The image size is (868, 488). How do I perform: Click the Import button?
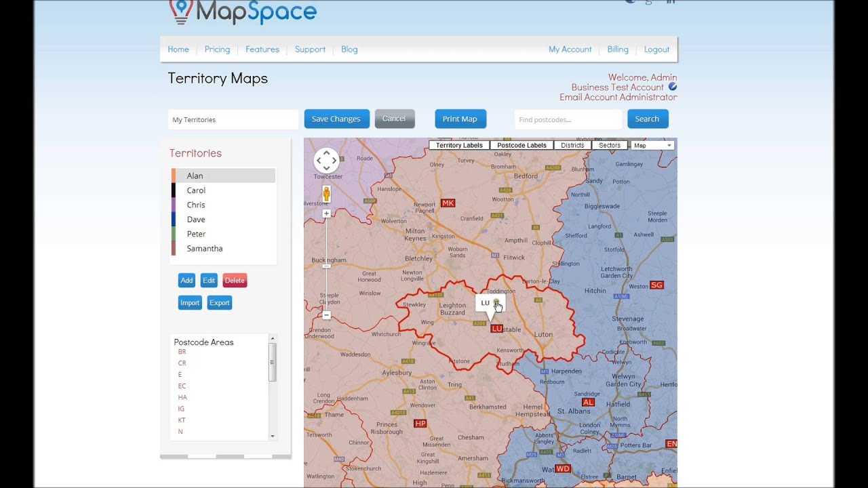click(x=190, y=303)
